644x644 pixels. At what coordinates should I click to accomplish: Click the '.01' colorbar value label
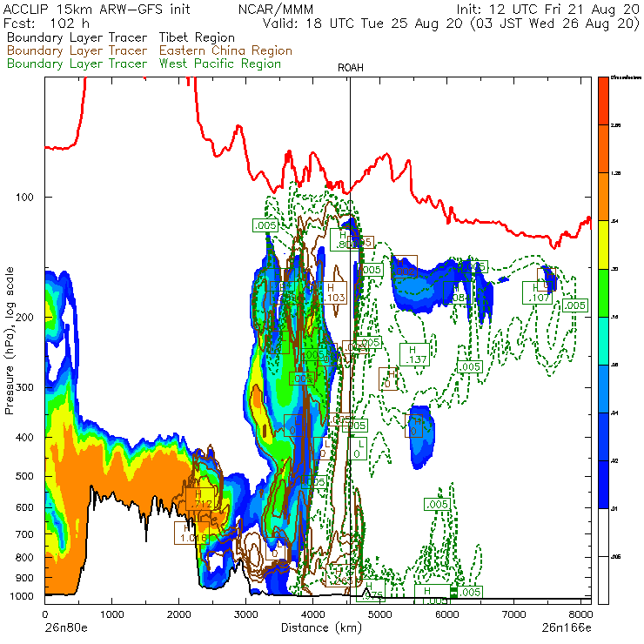[614, 509]
